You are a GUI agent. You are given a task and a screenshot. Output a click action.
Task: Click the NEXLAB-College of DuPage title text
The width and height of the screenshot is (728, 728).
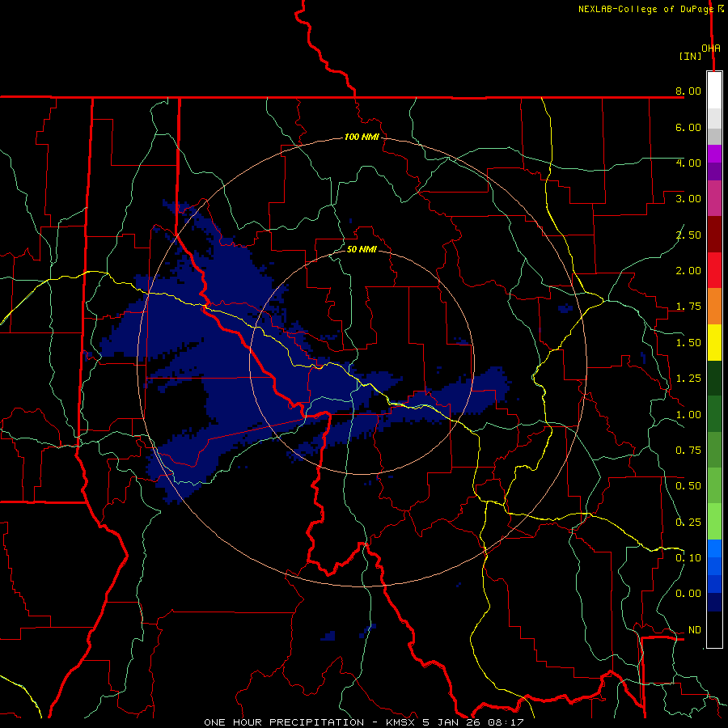coord(645,9)
